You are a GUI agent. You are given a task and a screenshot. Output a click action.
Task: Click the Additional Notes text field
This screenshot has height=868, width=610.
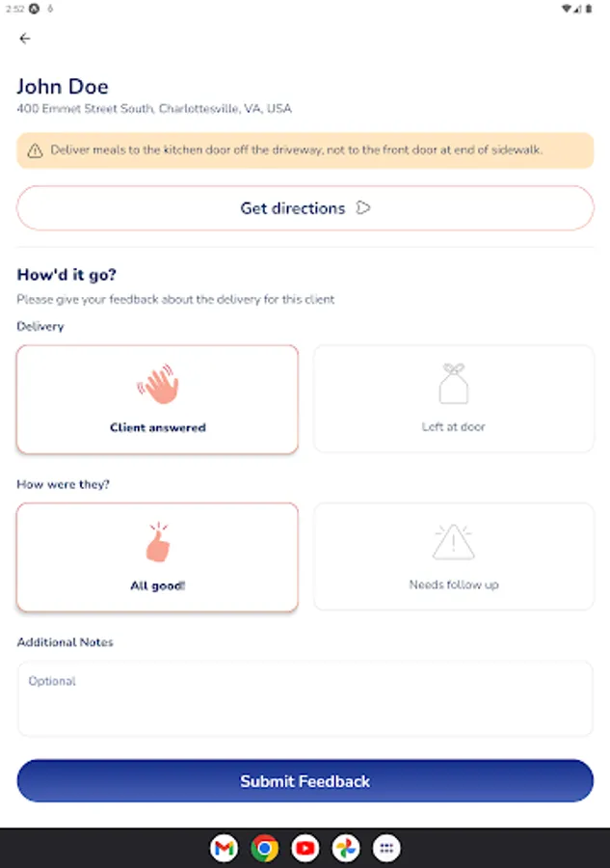click(x=305, y=699)
